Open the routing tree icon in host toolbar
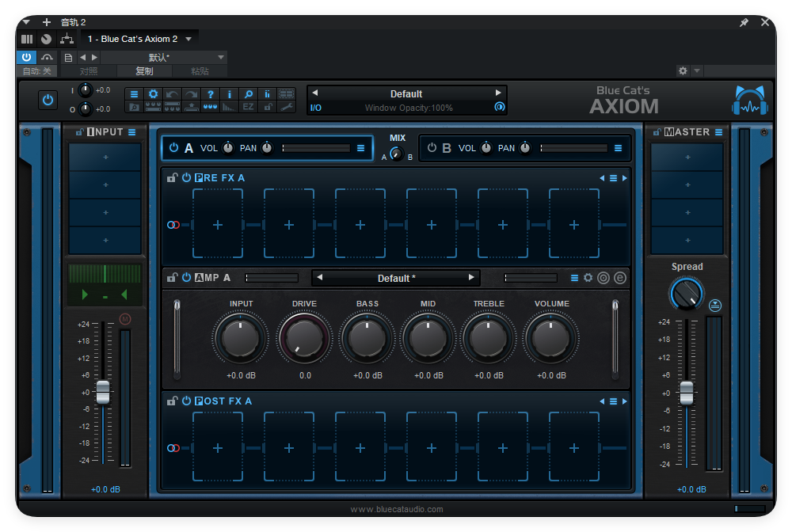The image size is (792, 532). point(67,38)
